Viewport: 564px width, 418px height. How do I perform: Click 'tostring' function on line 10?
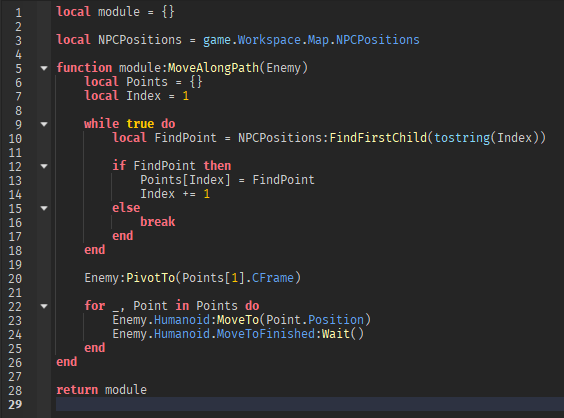(x=462, y=138)
